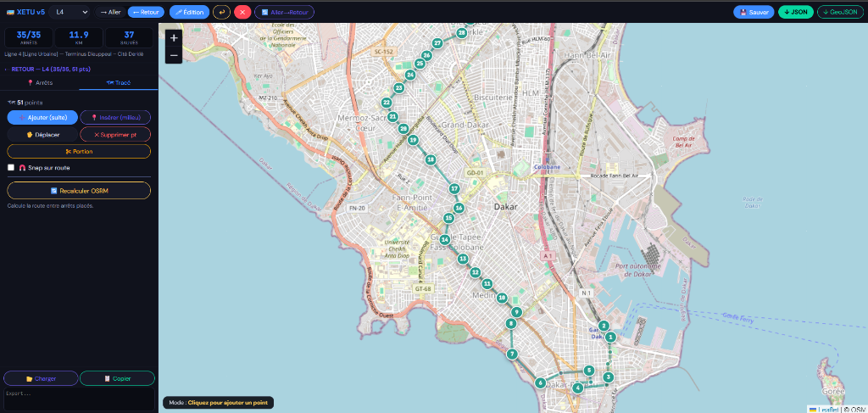Image resolution: width=868 pixels, height=413 pixels.
Task: Select stop marker 27 on the map
Action: 437,43
